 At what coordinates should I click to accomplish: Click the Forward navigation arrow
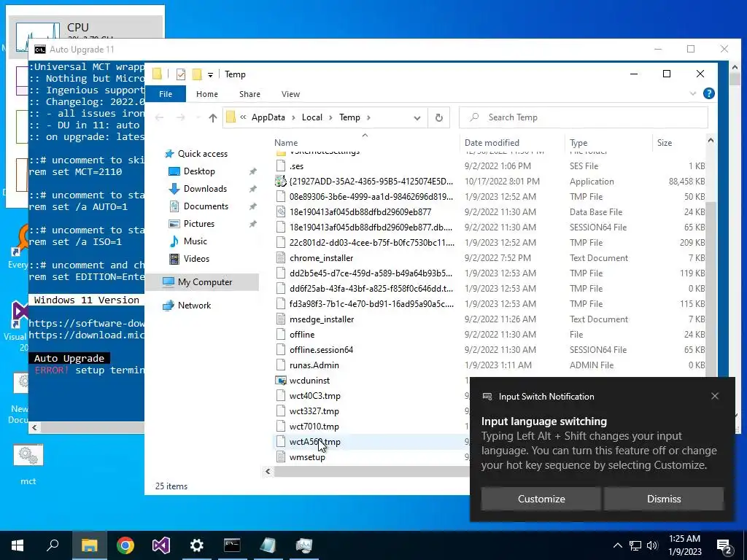click(x=181, y=117)
